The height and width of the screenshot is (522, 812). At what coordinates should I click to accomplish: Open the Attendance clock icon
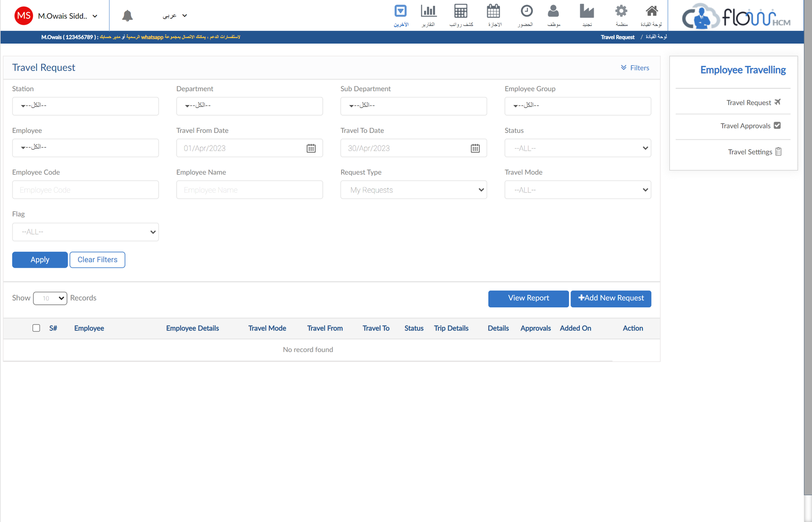pyautogui.click(x=526, y=11)
